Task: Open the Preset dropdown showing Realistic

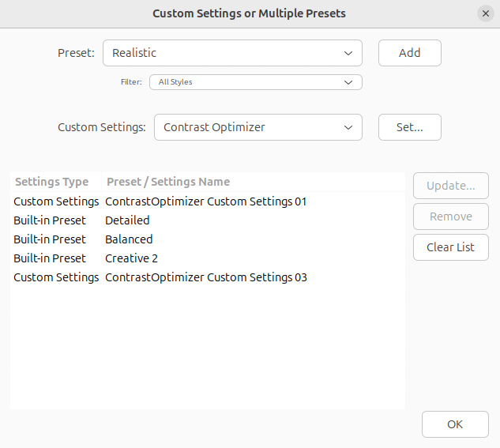Action: pos(231,53)
